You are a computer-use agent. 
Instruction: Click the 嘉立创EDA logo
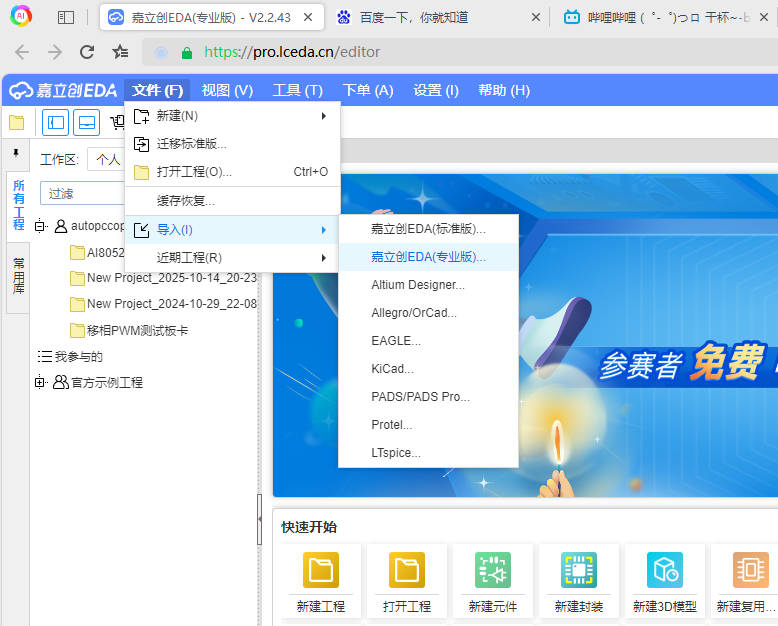[x=64, y=90]
